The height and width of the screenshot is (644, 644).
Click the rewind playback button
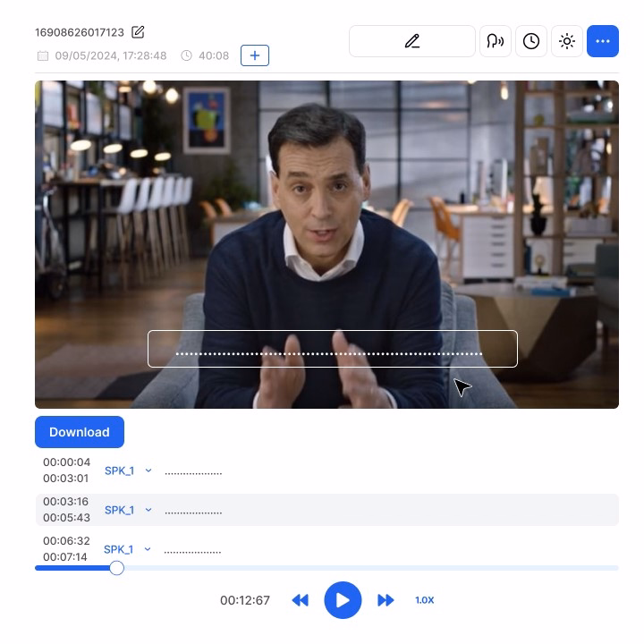[301, 600]
